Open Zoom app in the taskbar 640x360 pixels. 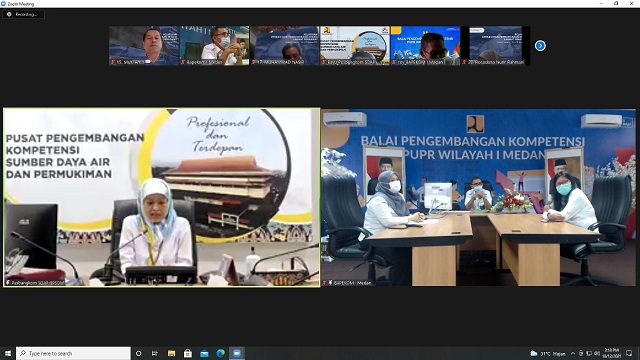pos(237,353)
